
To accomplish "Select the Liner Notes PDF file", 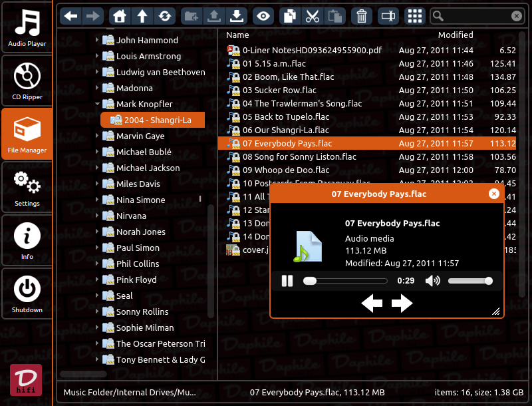I will point(367,50).
